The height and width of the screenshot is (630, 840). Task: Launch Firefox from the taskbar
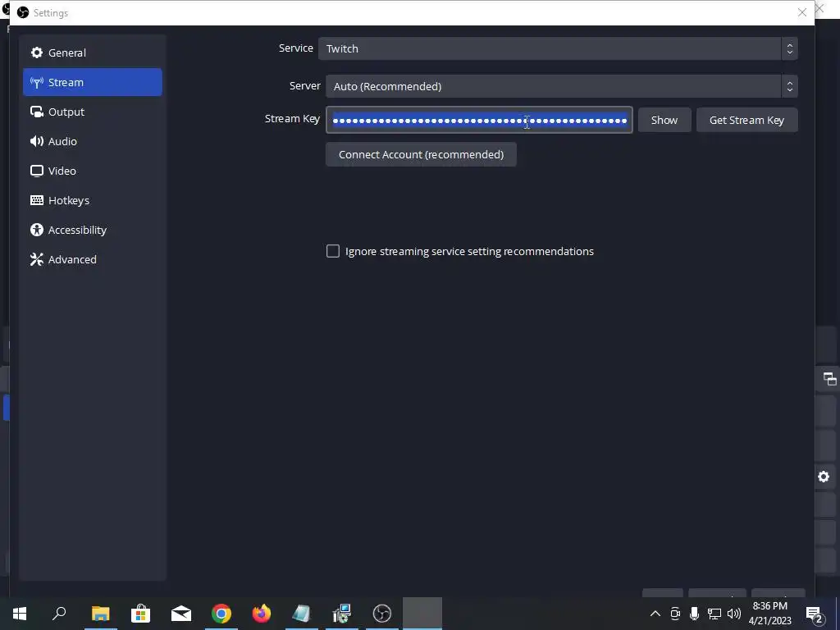click(x=262, y=614)
